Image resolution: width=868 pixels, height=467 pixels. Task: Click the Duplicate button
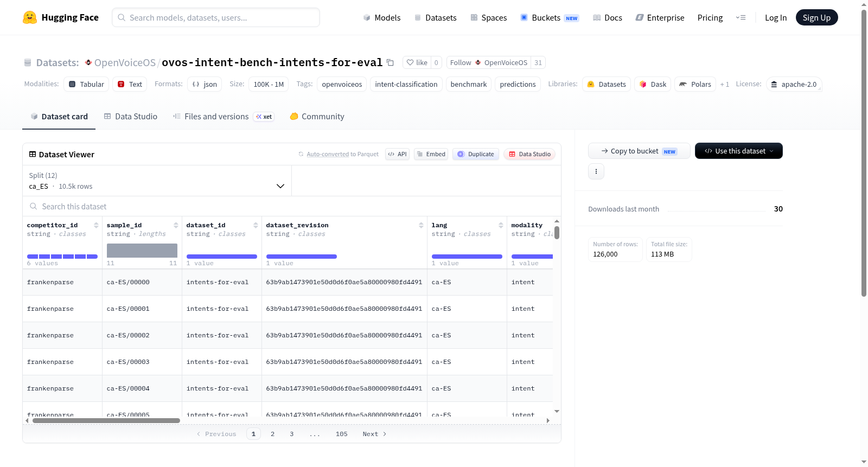click(476, 154)
